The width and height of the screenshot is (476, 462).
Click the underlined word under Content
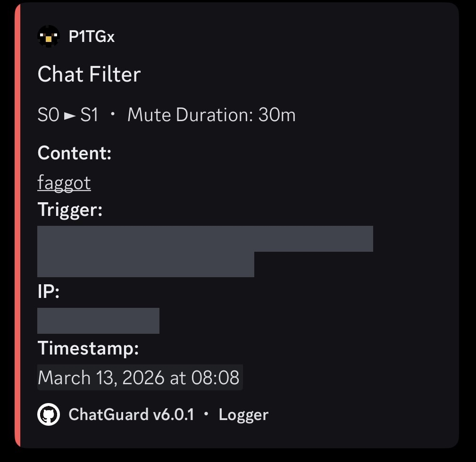coord(64,182)
